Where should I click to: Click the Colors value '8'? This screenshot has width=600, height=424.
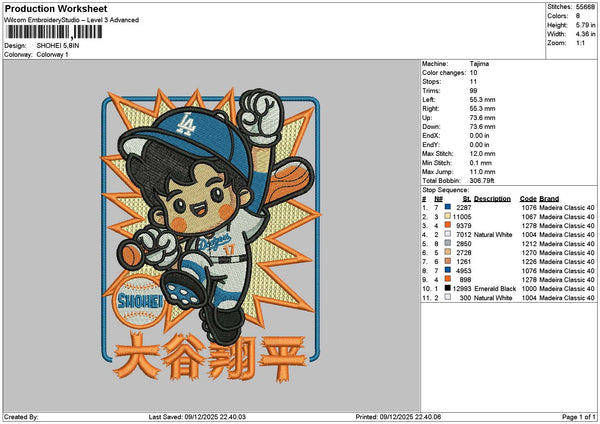pyautogui.click(x=578, y=16)
